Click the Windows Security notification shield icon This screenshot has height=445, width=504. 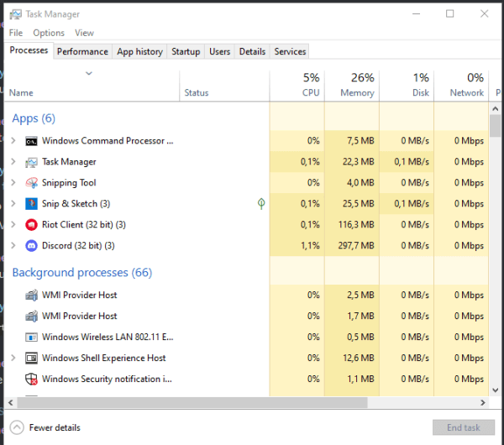(x=31, y=380)
